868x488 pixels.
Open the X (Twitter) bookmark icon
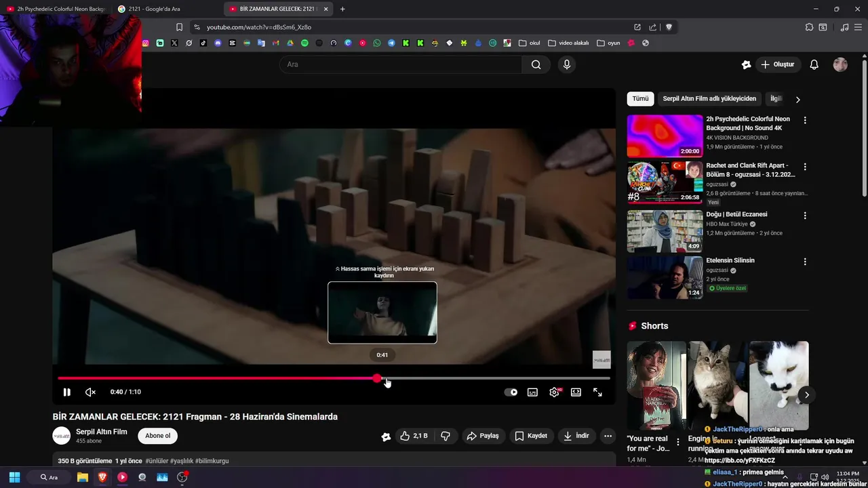(x=174, y=43)
